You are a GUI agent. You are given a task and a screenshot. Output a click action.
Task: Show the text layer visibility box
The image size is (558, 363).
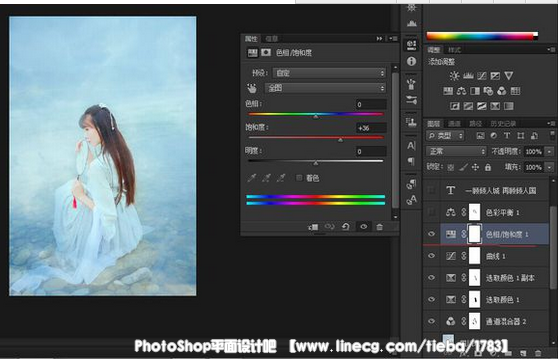[431, 190]
